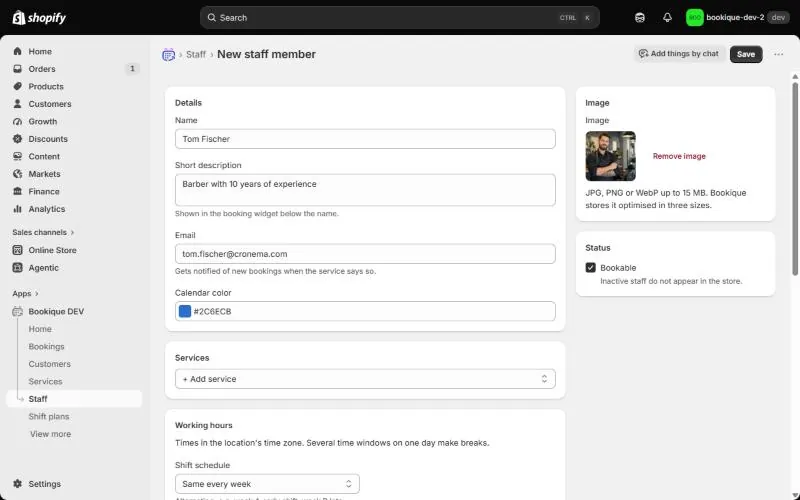
Task: Click the Products tag icon
Action: (18, 86)
